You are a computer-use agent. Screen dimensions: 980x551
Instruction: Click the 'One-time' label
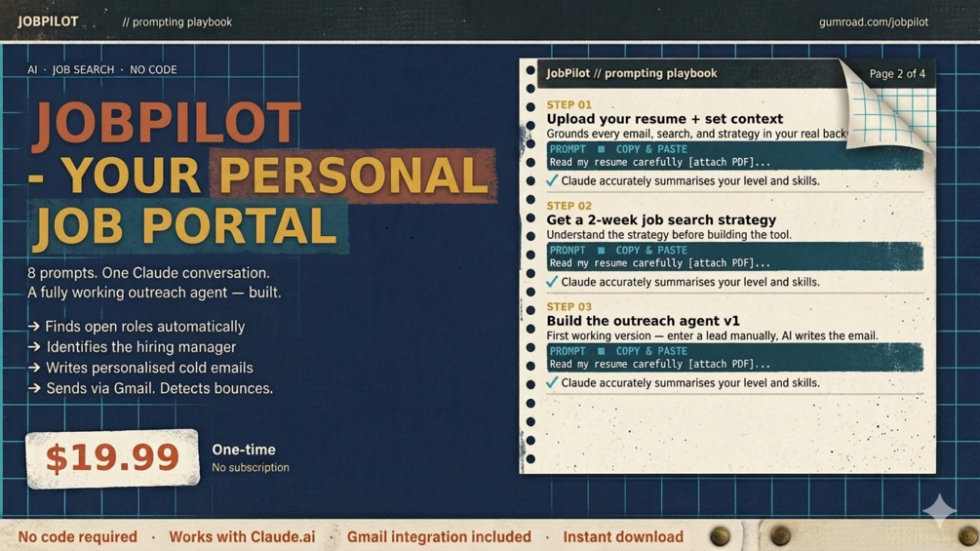[x=244, y=450]
